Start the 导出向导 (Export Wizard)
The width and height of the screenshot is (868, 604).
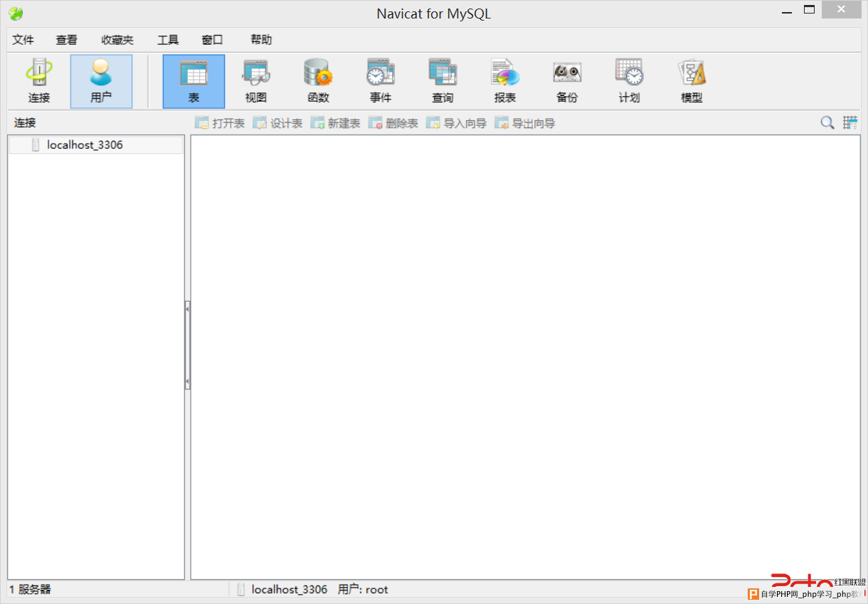[x=525, y=123]
